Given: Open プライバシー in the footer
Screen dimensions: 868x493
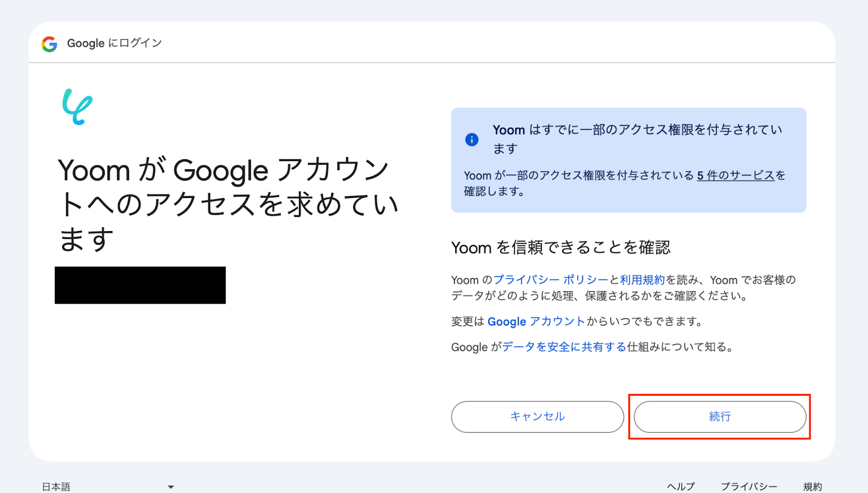Looking at the screenshot, I should pyautogui.click(x=749, y=486).
